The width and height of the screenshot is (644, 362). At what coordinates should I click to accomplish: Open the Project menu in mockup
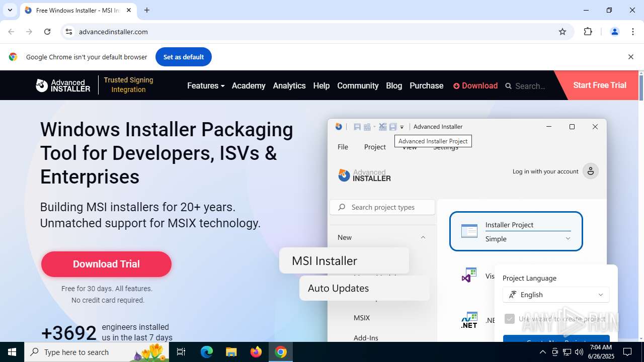(375, 147)
